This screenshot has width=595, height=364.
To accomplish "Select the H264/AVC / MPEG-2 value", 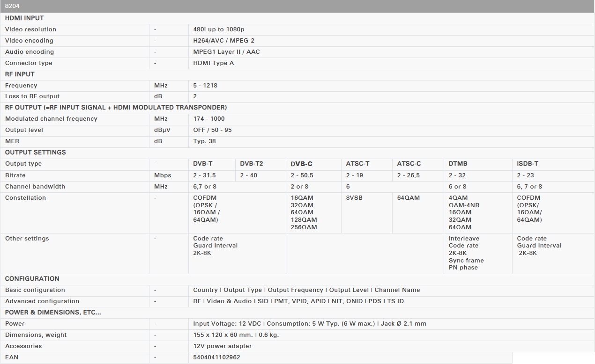I will pos(223,41).
